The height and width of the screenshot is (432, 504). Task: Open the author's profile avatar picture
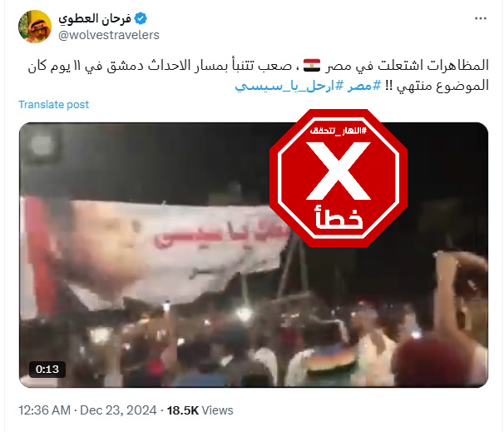tap(35, 27)
